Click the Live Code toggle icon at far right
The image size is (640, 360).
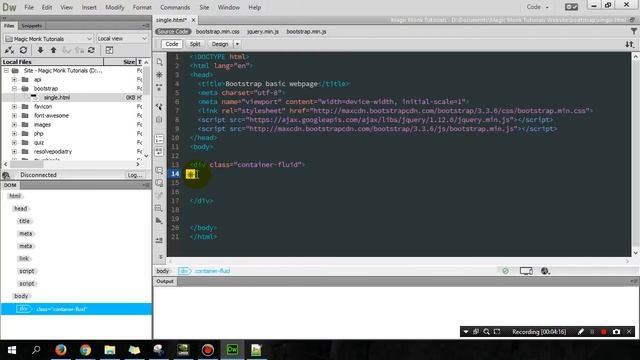click(630, 44)
